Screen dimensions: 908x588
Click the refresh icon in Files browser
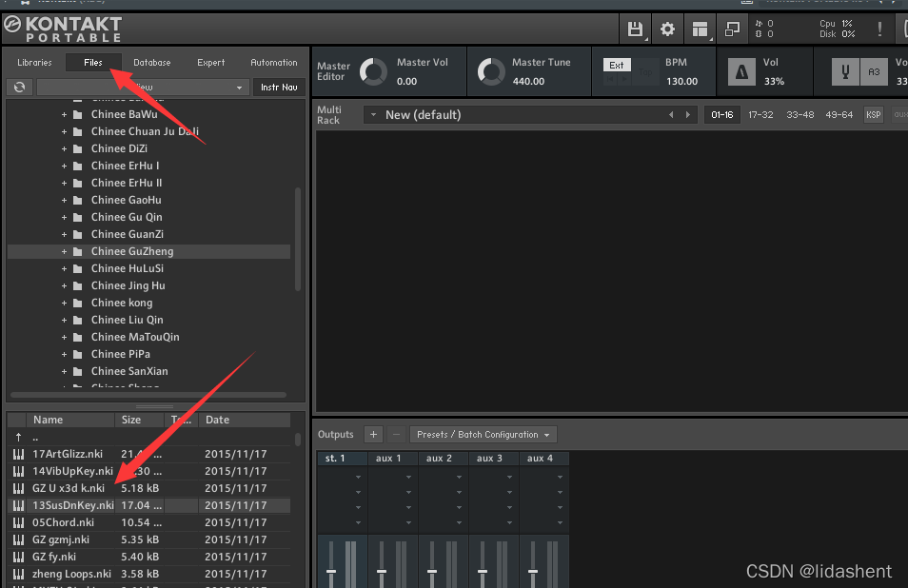20,87
